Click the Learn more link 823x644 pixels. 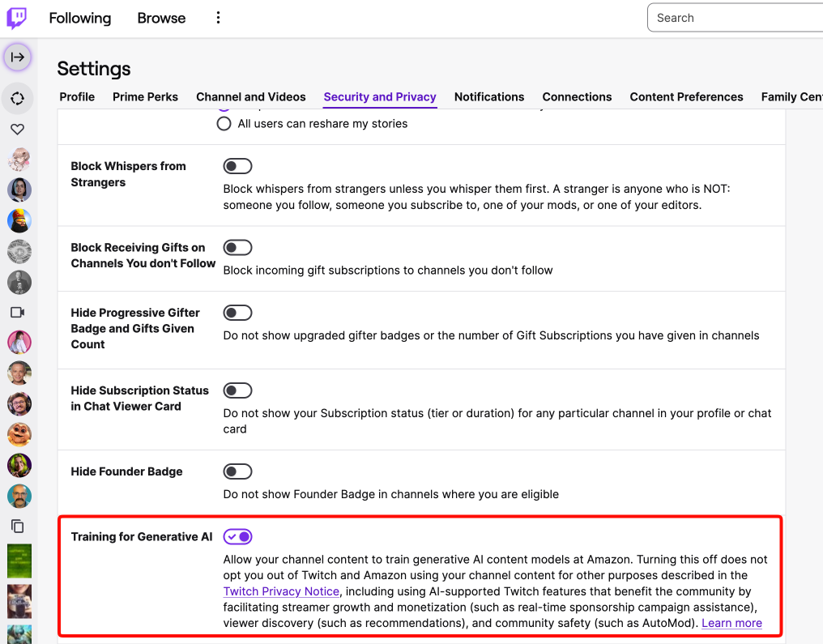click(731, 623)
